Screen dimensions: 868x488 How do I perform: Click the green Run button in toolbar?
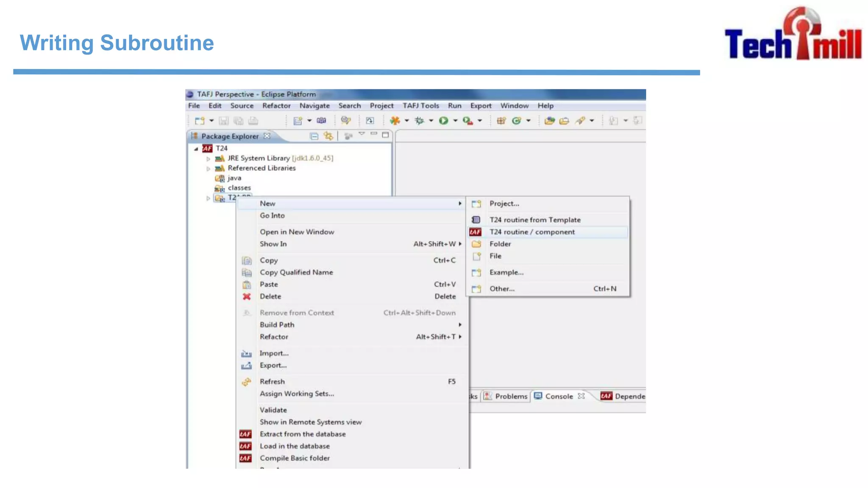[x=443, y=121]
